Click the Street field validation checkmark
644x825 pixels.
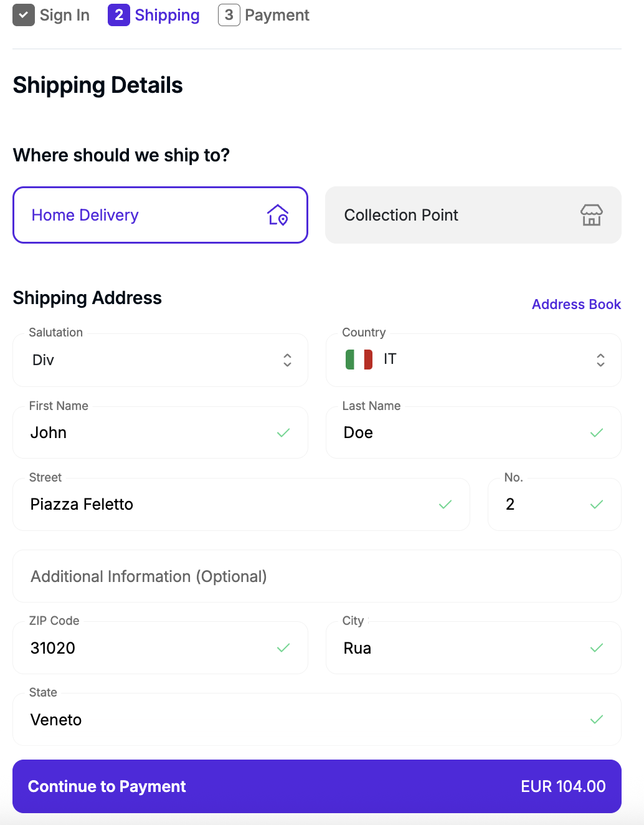tap(445, 504)
